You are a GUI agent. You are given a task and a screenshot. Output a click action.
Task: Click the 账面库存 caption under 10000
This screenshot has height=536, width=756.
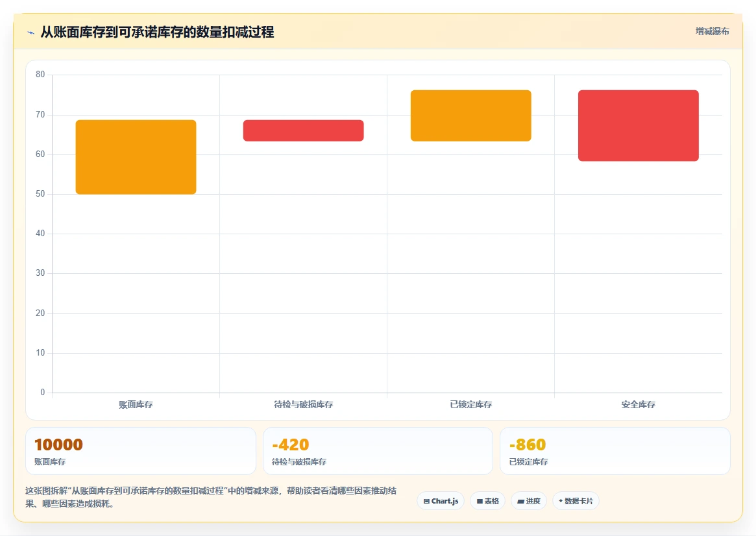pyautogui.click(x=50, y=462)
